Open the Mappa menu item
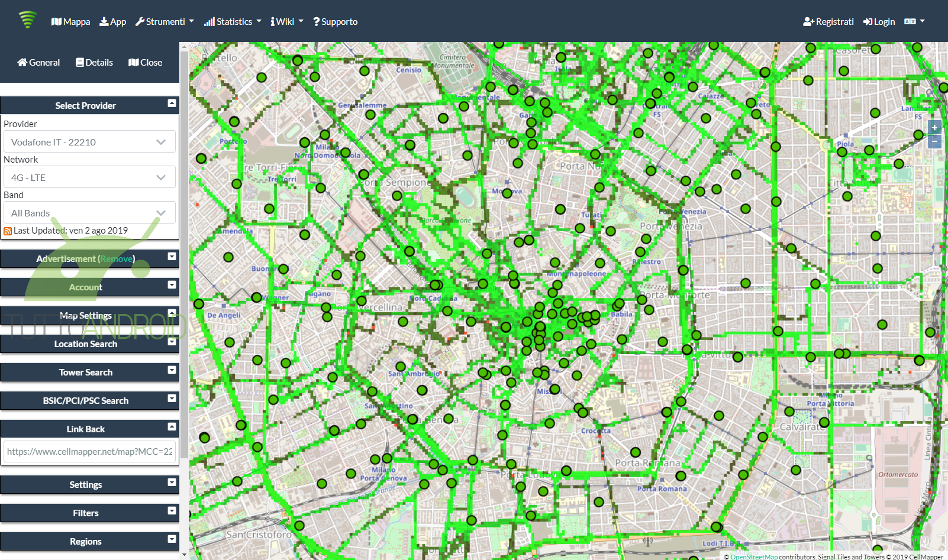This screenshot has height=560, width=948. (x=70, y=22)
